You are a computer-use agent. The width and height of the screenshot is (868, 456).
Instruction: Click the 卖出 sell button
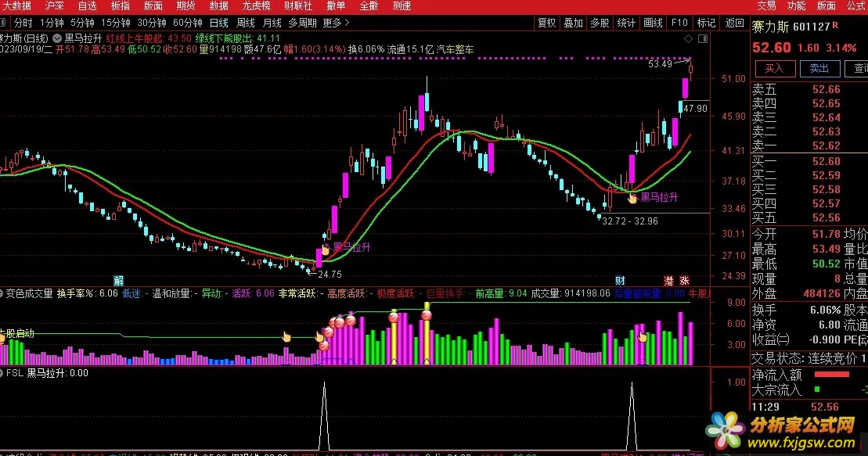[819, 69]
